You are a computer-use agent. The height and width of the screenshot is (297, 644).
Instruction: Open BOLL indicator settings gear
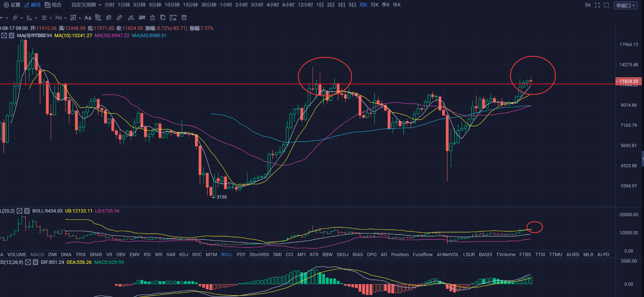click(x=19, y=211)
